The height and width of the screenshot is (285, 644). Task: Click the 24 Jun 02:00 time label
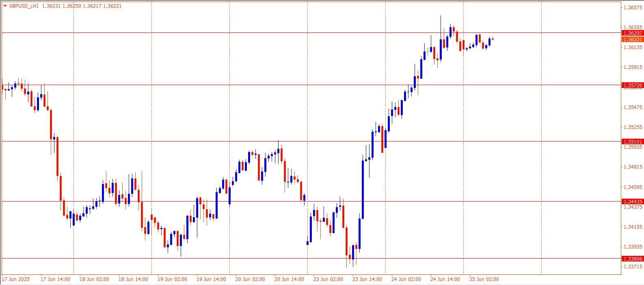[406, 279]
